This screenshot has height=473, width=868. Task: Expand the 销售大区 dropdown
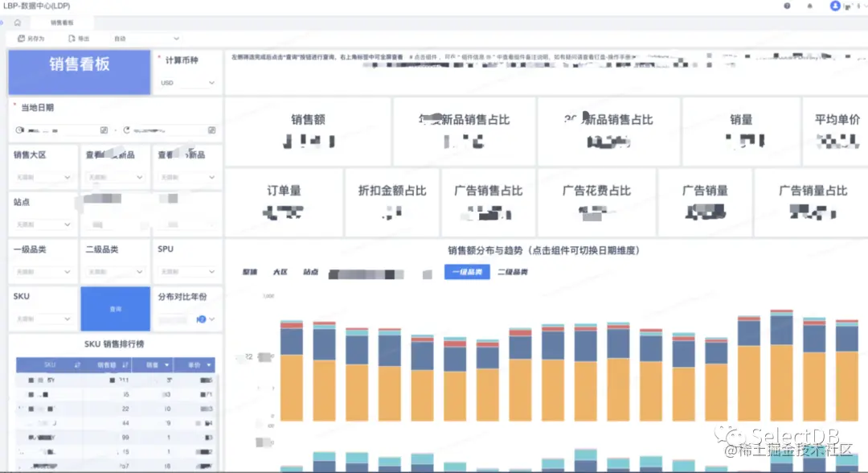coord(43,177)
